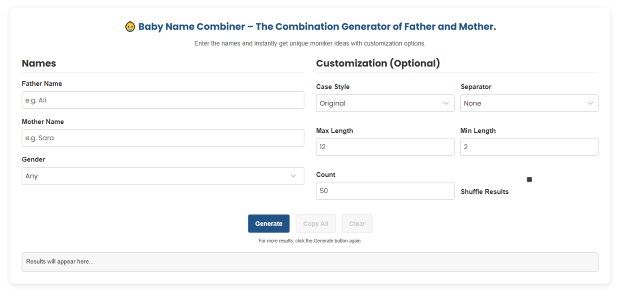Click the baby face emoji in the title
644x305 pixels.
pos(130,26)
